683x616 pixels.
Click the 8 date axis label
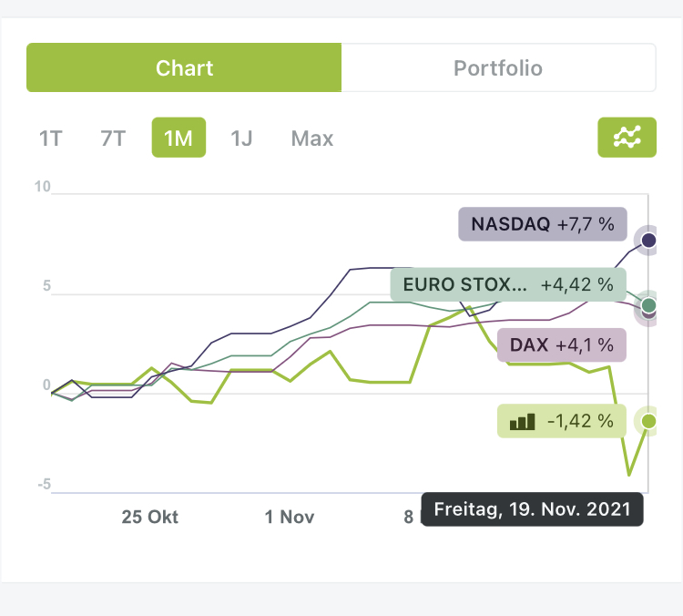click(x=409, y=518)
